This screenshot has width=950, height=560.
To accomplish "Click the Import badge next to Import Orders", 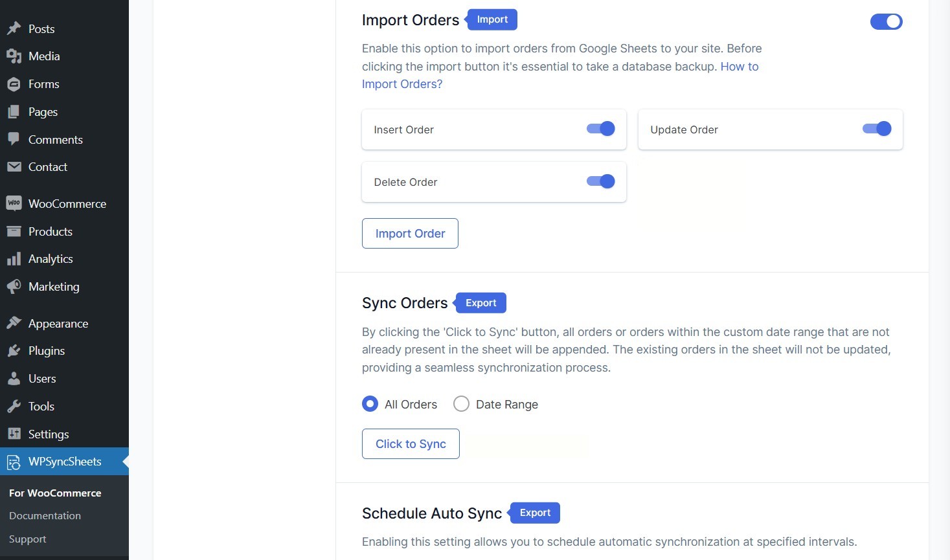I will click(492, 19).
